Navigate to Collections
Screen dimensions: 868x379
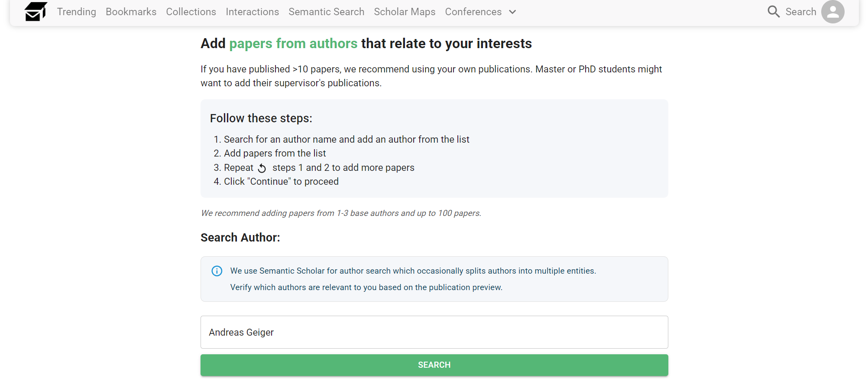[191, 12]
